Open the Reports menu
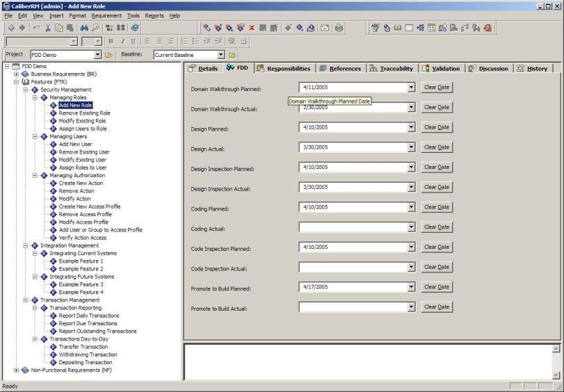This screenshot has width=564, height=392. coord(154,16)
